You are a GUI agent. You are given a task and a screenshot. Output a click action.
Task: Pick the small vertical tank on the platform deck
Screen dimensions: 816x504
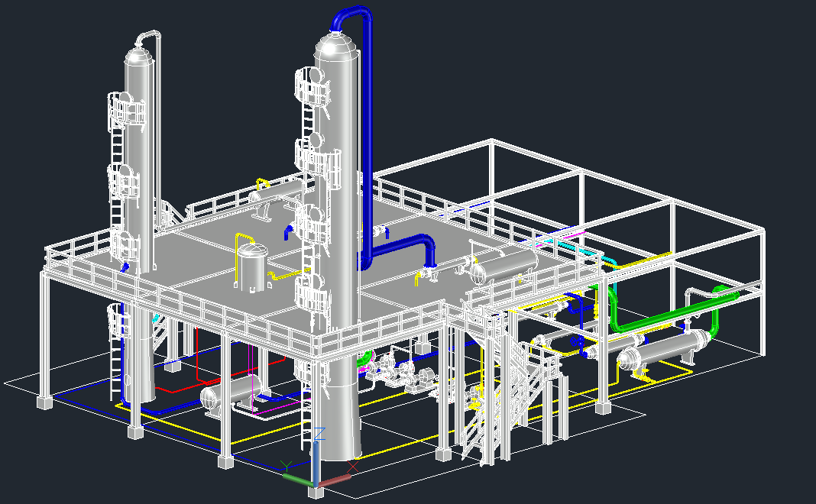[252, 268]
